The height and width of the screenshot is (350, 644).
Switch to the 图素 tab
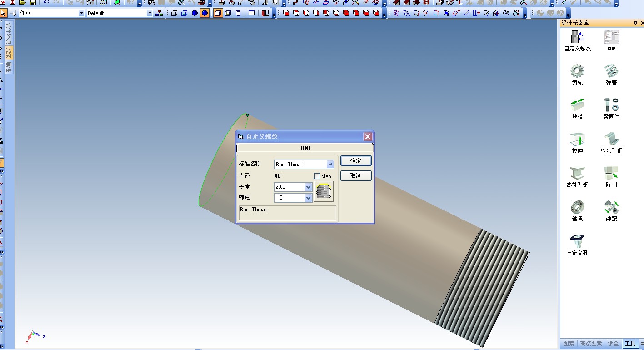569,344
